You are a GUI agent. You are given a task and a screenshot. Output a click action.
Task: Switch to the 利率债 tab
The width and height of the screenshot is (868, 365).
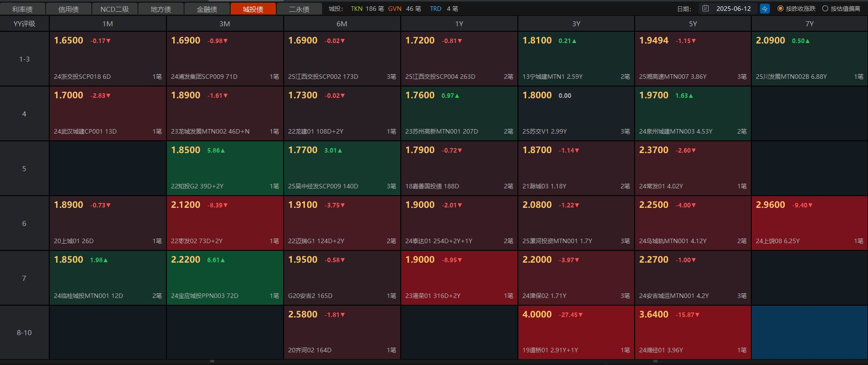coord(23,9)
